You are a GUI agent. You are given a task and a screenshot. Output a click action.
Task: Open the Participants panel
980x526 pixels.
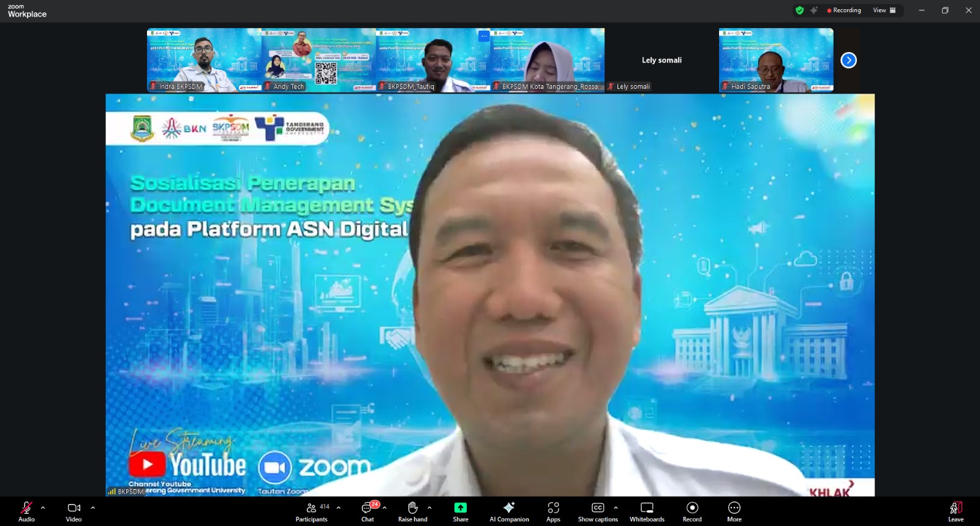coord(312,511)
